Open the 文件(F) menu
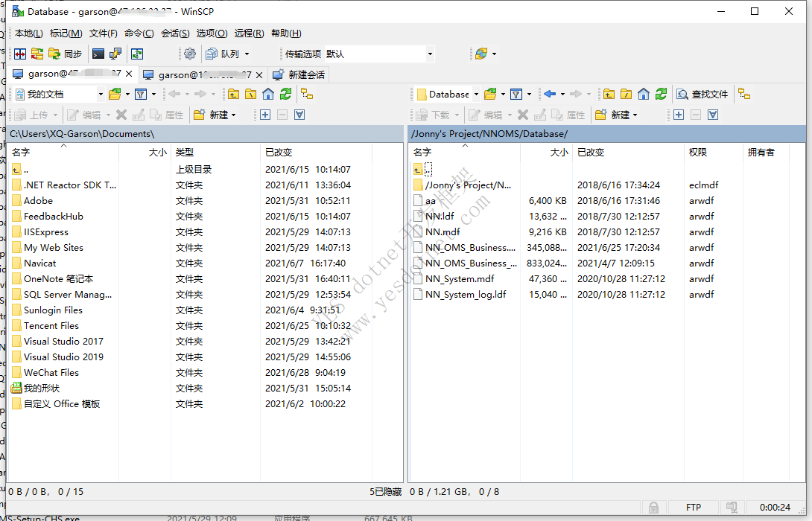 [x=103, y=33]
